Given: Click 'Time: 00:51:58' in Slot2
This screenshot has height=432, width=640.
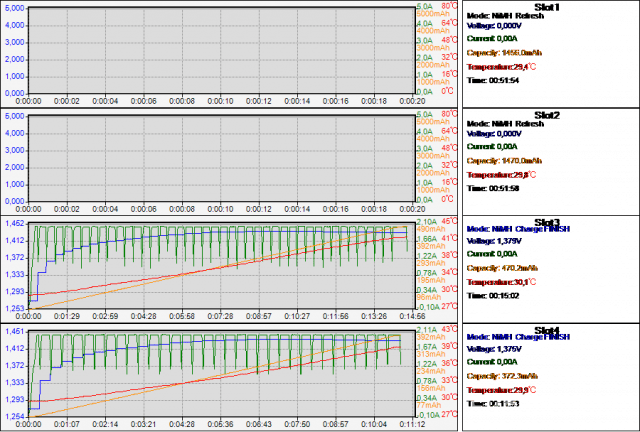Looking at the screenshot, I should click(x=493, y=188).
